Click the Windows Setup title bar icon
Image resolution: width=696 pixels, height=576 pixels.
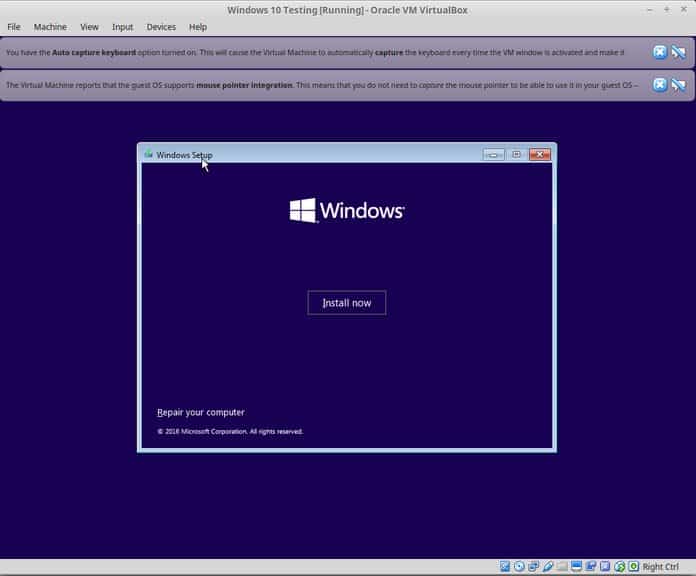pyautogui.click(x=149, y=154)
